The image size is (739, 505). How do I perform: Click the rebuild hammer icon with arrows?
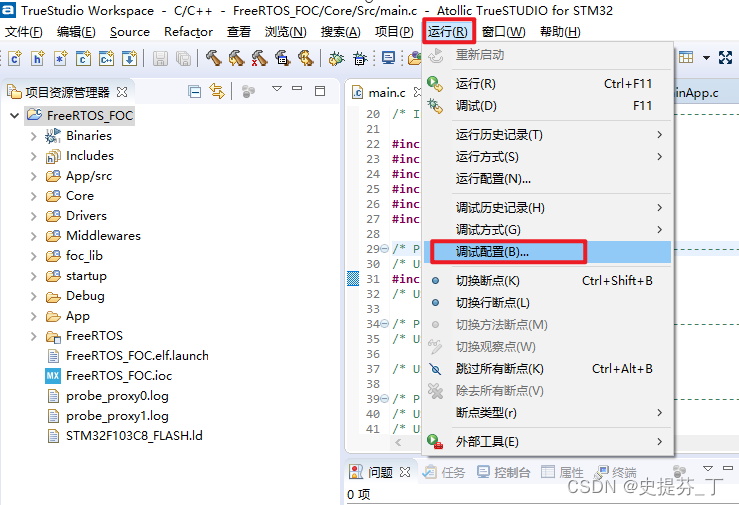[236, 58]
